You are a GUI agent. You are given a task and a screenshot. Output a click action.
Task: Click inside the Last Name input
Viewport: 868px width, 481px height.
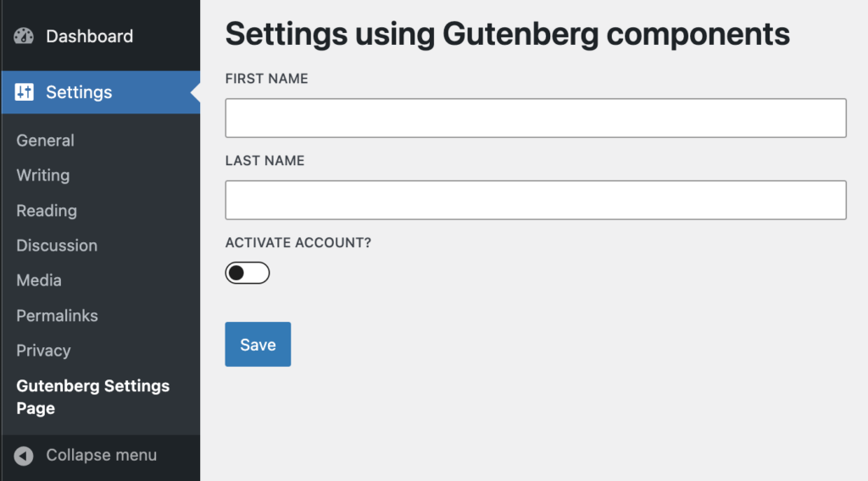point(536,200)
